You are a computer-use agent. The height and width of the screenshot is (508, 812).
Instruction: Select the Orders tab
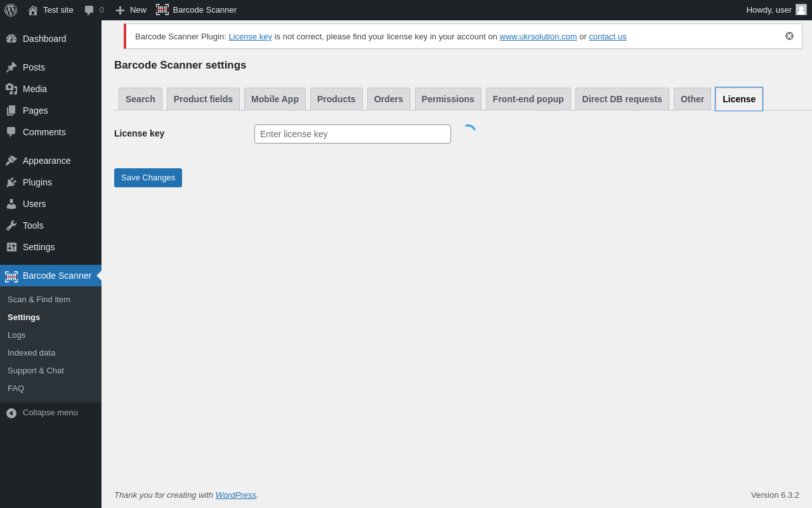pyautogui.click(x=388, y=99)
